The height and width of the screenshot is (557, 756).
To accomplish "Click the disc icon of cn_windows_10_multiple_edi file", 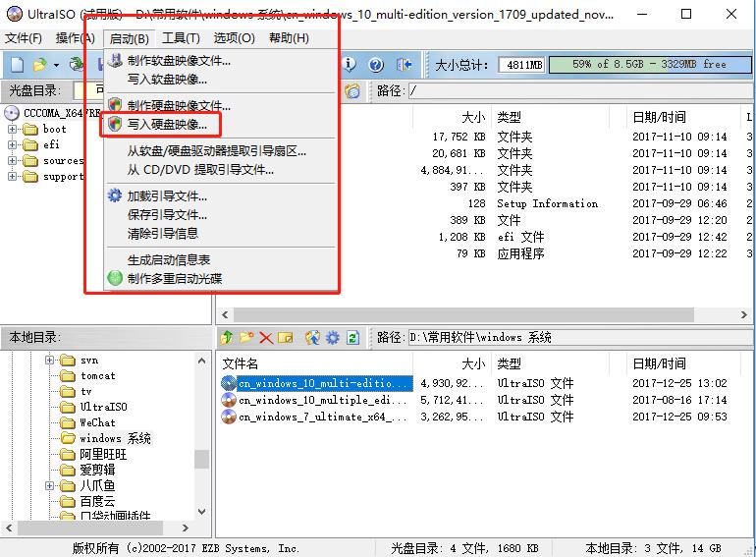I will tap(229, 400).
